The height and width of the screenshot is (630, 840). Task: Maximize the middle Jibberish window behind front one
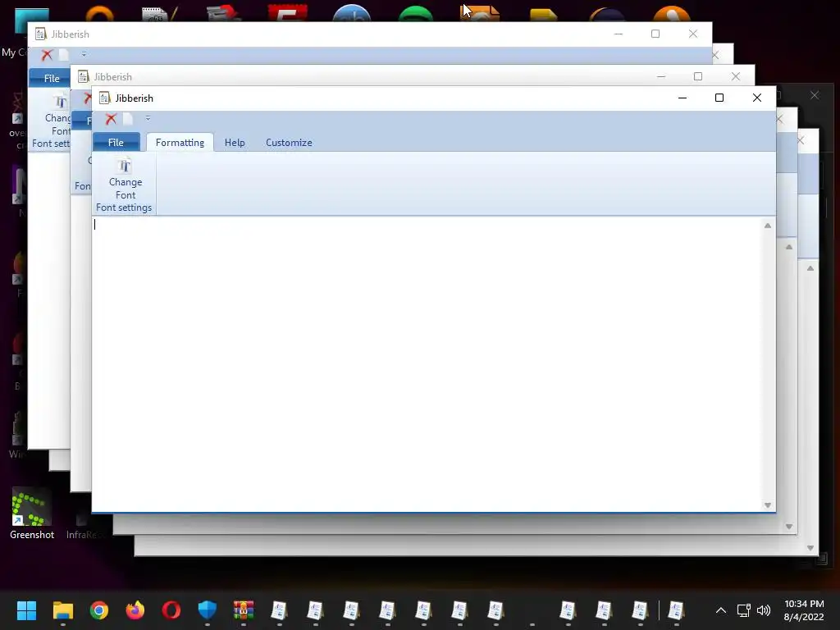tap(698, 76)
